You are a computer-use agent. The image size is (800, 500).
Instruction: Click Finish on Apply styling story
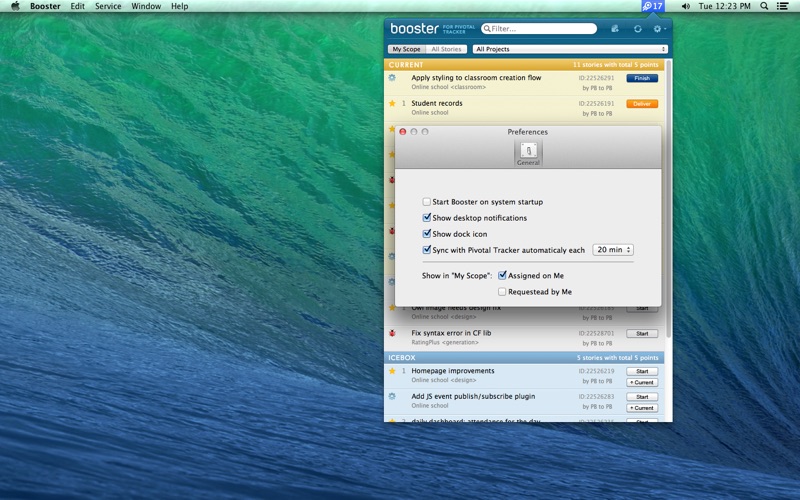pyautogui.click(x=642, y=78)
